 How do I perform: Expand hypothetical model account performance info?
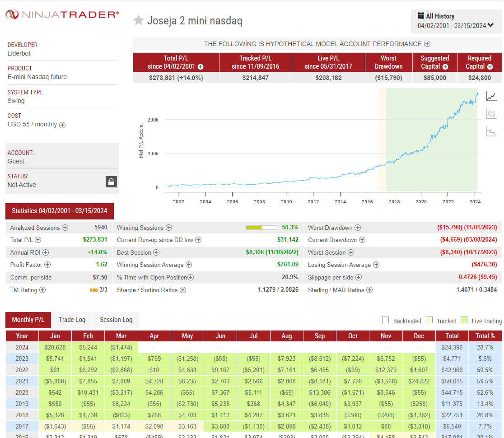pos(427,44)
